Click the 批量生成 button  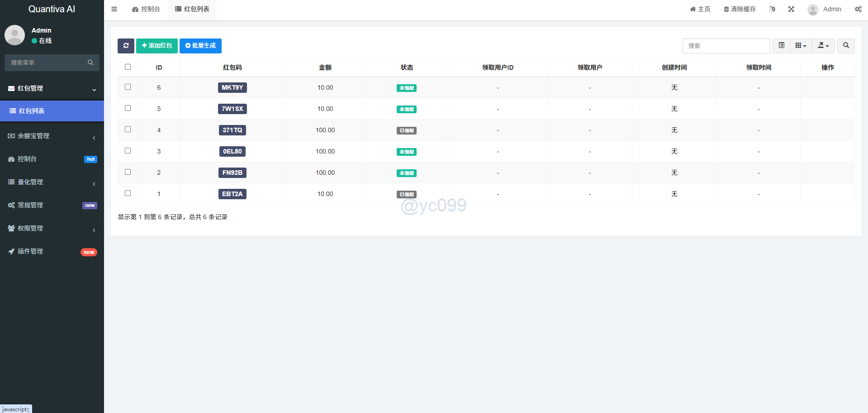pyautogui.click(x=200, y=46)
